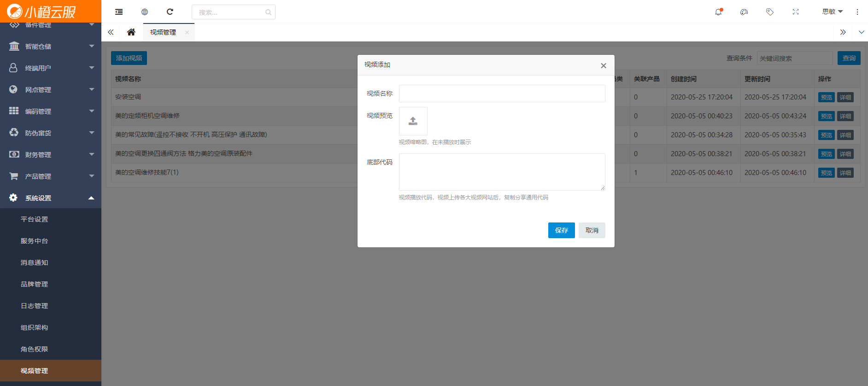Screen dimensions: 868x386
Task: Click 详细 for 2020-05-05 00:34:28 row
Action: tap(845, 135)
